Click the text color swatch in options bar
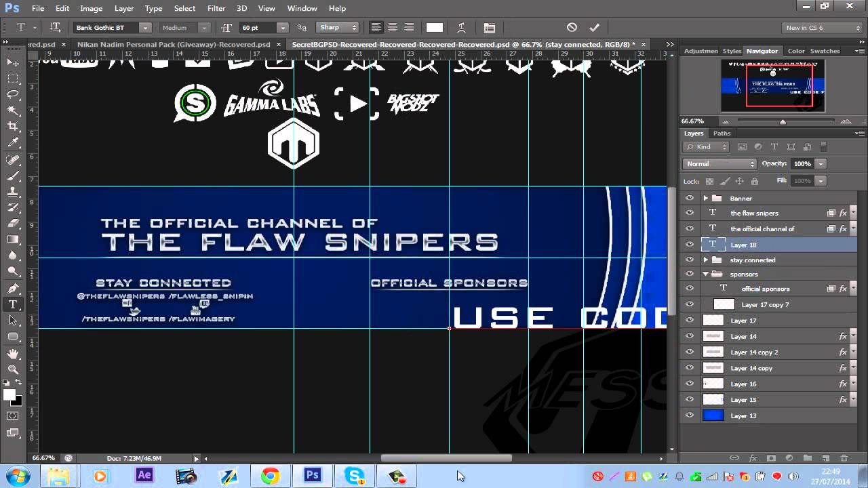 (435, 28)
